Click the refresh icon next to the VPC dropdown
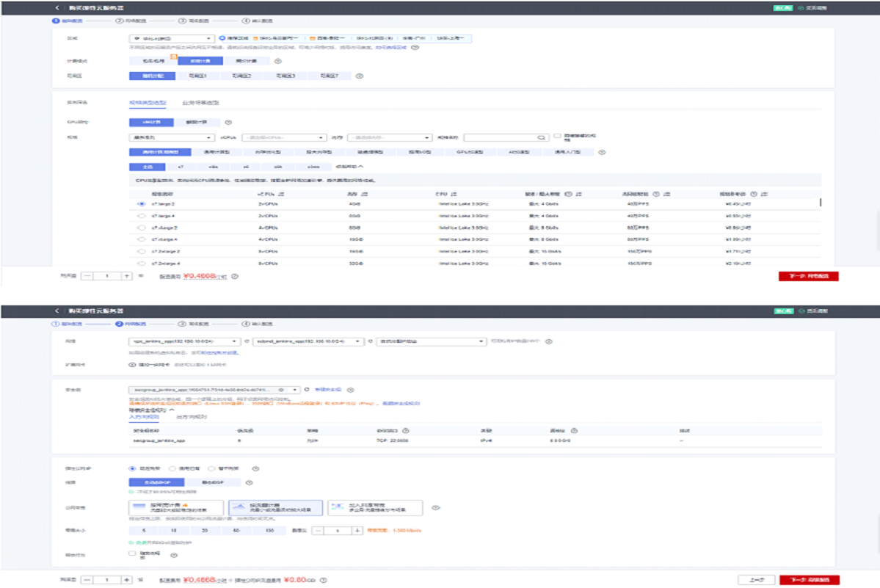The width and height of the screenshot is (880, 588). tap(246, 341)
